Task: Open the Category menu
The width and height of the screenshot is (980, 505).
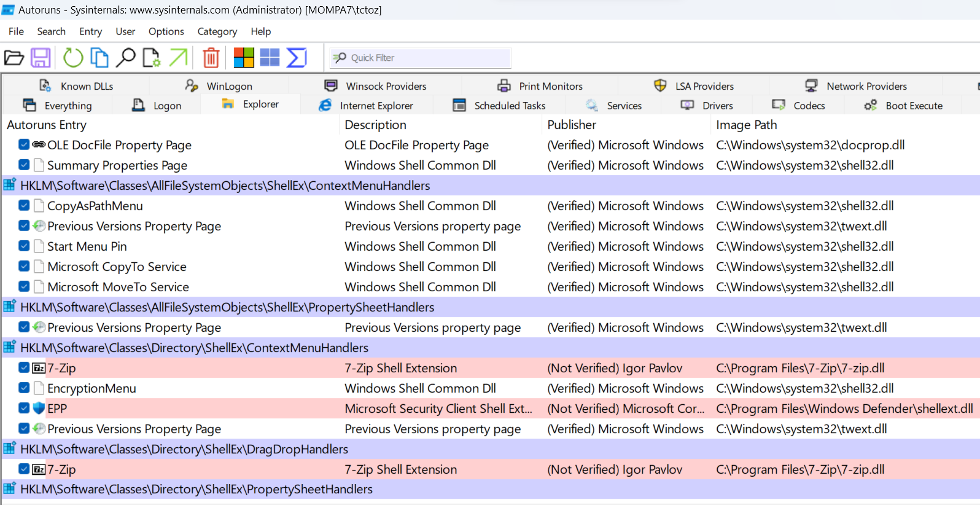Action: tap(217, 31)
